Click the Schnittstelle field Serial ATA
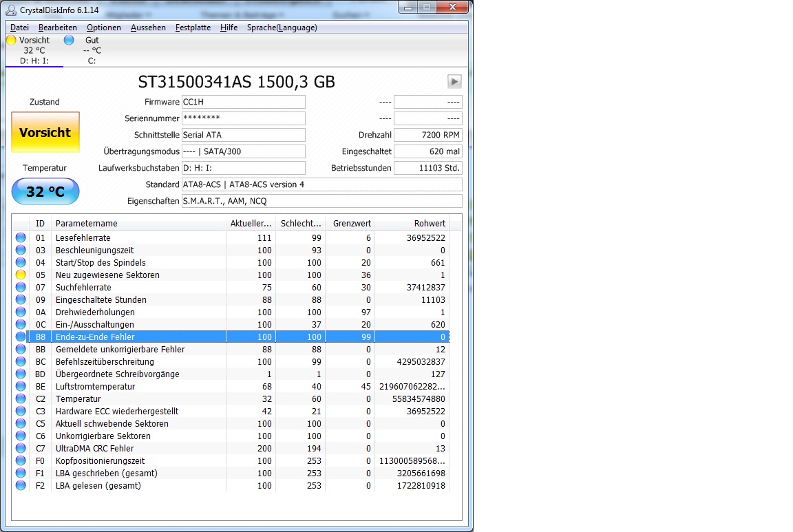The image size is (793, 532). pyautogui.click(x=244, y=135)
